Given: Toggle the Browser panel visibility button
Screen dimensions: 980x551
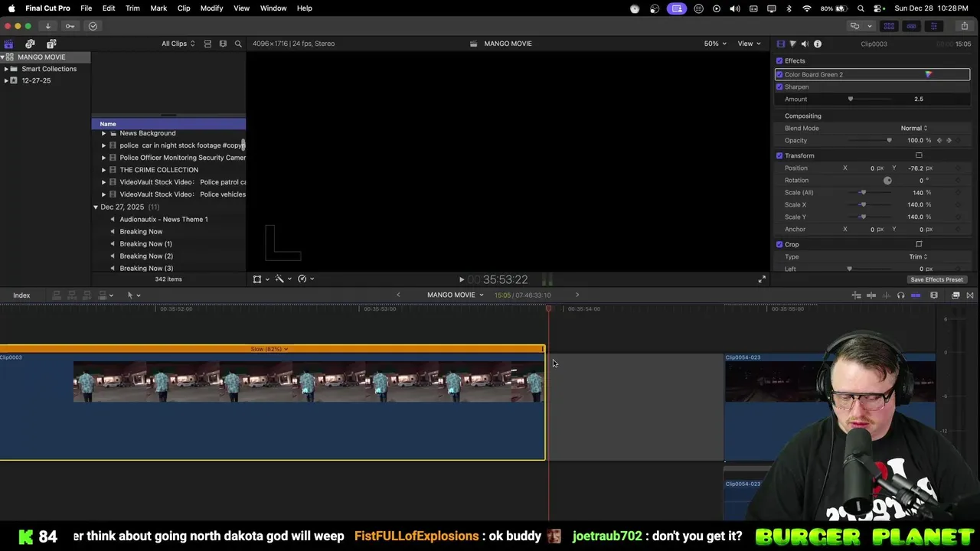Looking at the screenshot, I should 889,26.
